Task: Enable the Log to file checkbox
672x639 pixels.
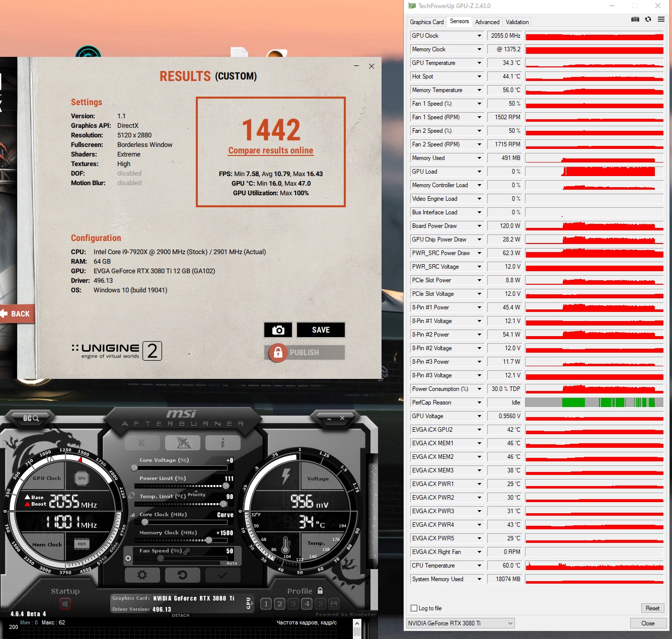Action: tap(414, 608)
